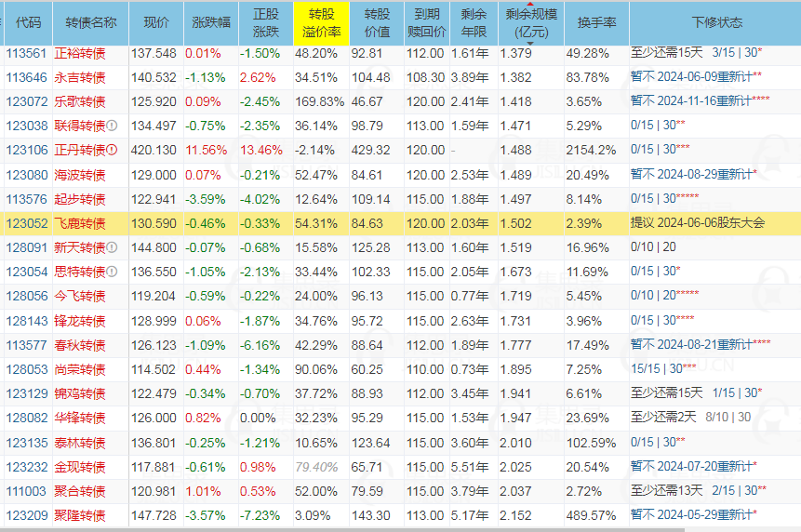801x532 pixels.
Task: Click the descending sort arrow under 剩余规模(亿元)
Action: tap(530, 44)
